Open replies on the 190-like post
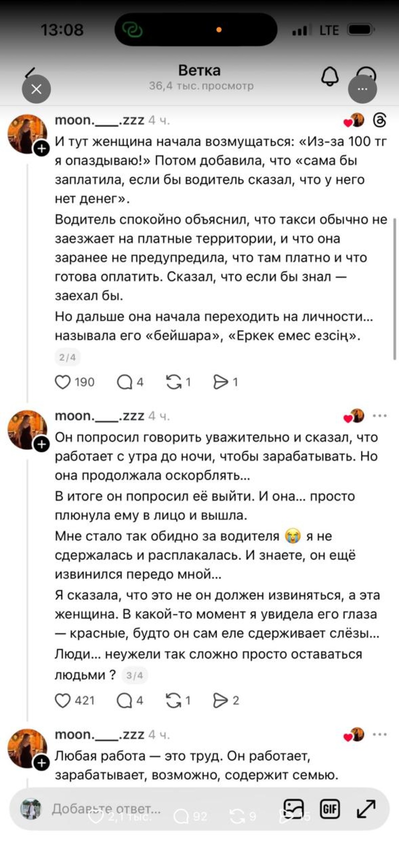This screenshot has width=399, height=868. tap(125, 382)
